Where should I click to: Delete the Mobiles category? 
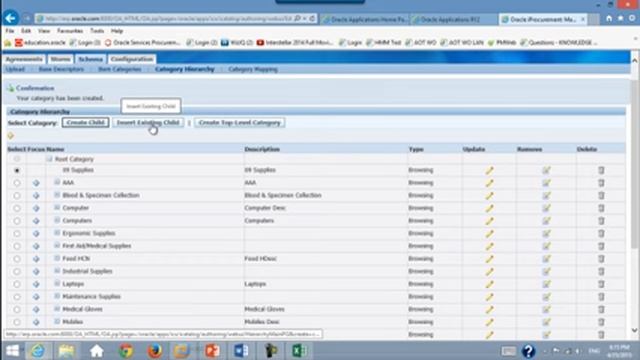tap(601, 322)
